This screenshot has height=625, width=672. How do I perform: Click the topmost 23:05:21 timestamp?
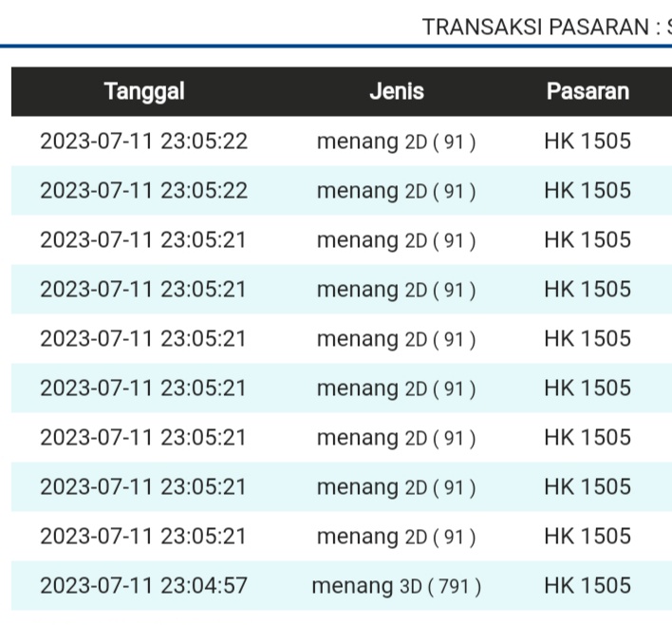(x=143, y=240)
